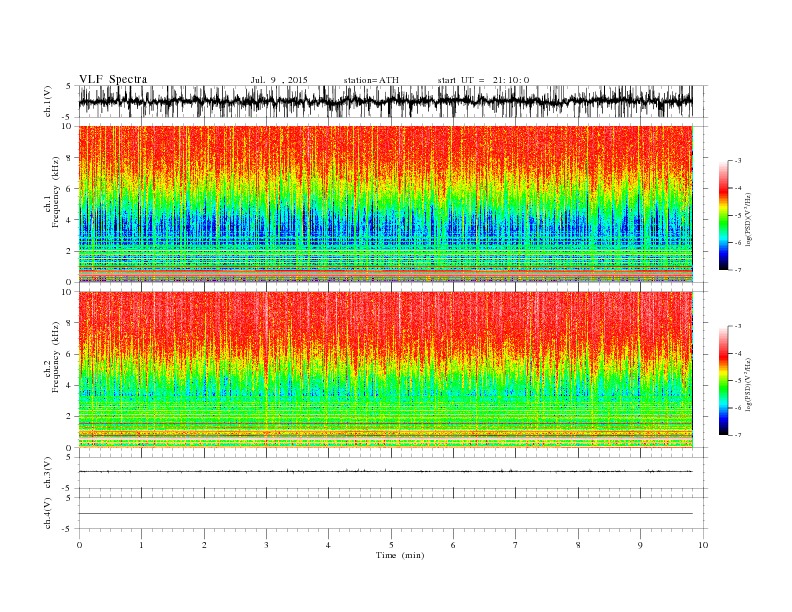Click the log(PSD) label beside ch.1 color bar
This screenshot has width=792, height=612.
pyautogui.click(x=749, y=220)
